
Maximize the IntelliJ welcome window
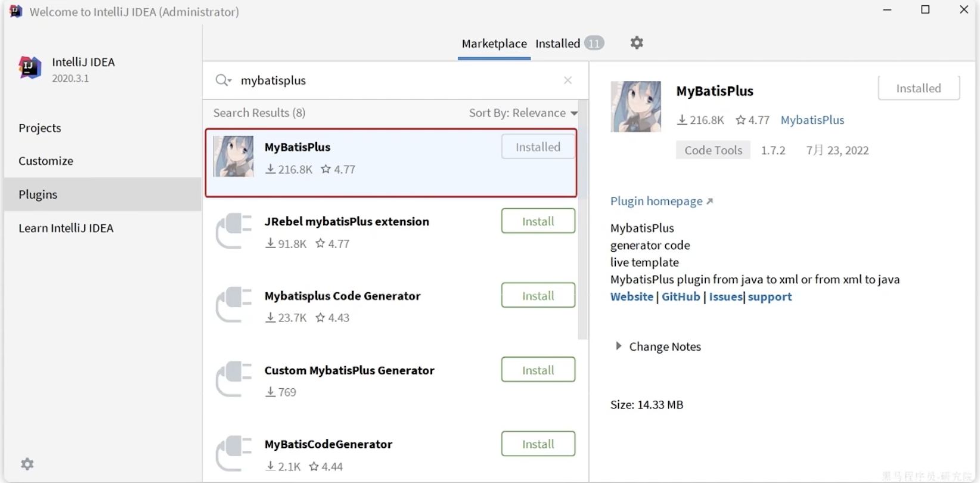[925, 10]
